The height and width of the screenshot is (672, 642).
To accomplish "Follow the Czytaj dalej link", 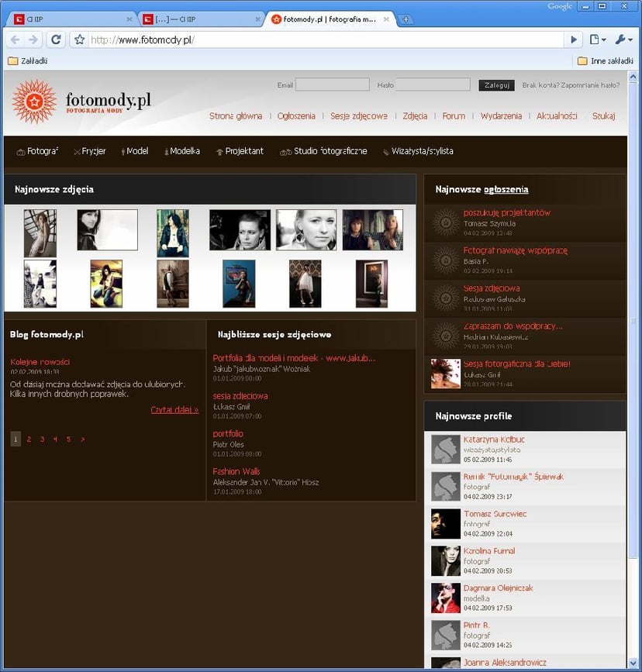I will 174,409.
